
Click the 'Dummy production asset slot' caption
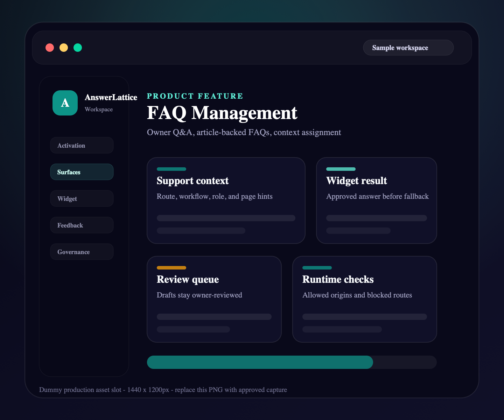point(163,390)
